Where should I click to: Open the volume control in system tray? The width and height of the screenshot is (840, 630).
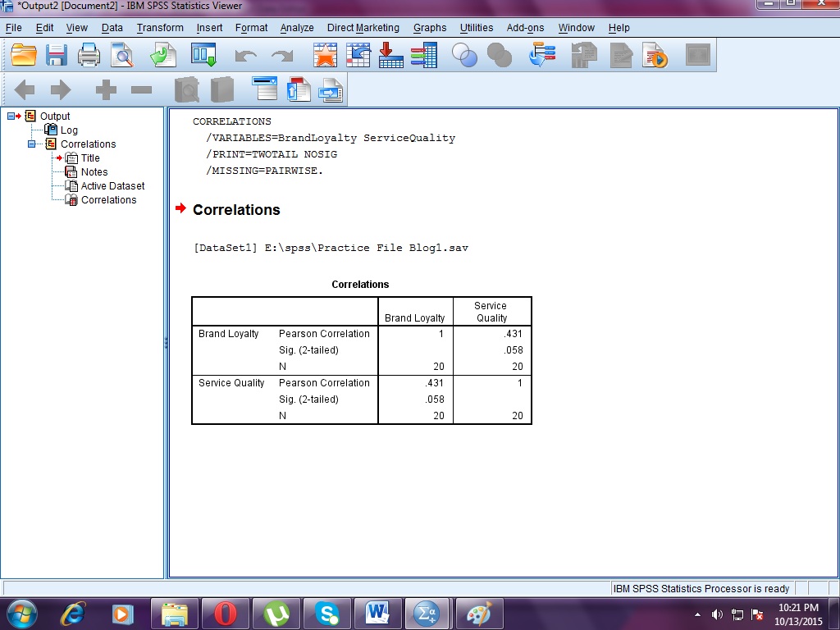point(717,613)
